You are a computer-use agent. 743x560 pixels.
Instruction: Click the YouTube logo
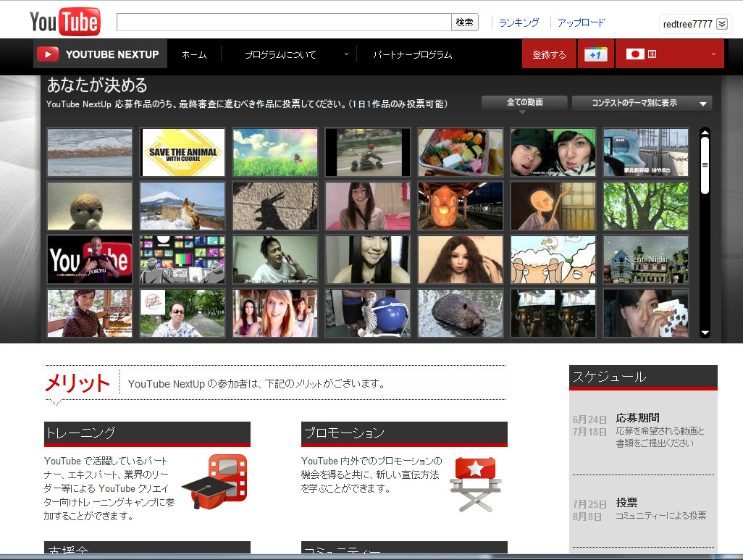click(x=65, y=21)
